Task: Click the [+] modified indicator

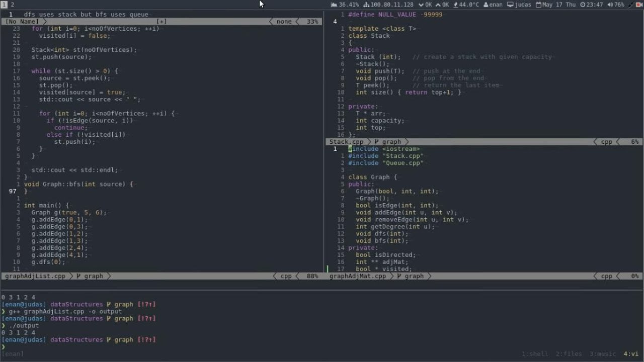Action: click(x=162, y=22)
